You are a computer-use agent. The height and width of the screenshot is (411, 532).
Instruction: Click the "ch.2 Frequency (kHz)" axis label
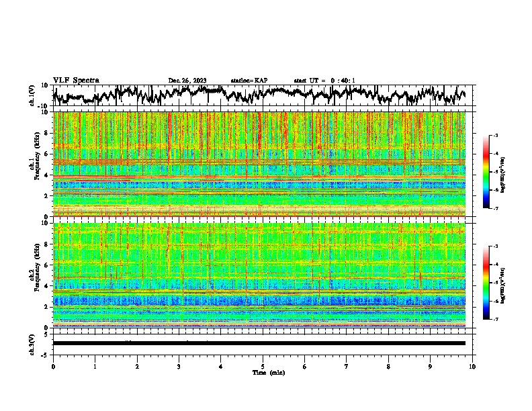point(35,268)
